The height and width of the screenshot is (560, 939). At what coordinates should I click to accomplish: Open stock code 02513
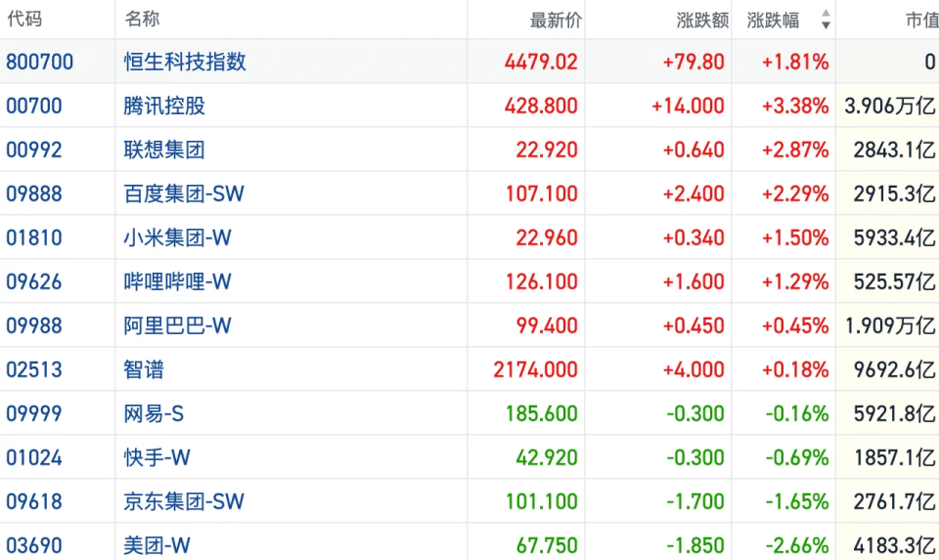coord(34,369)
